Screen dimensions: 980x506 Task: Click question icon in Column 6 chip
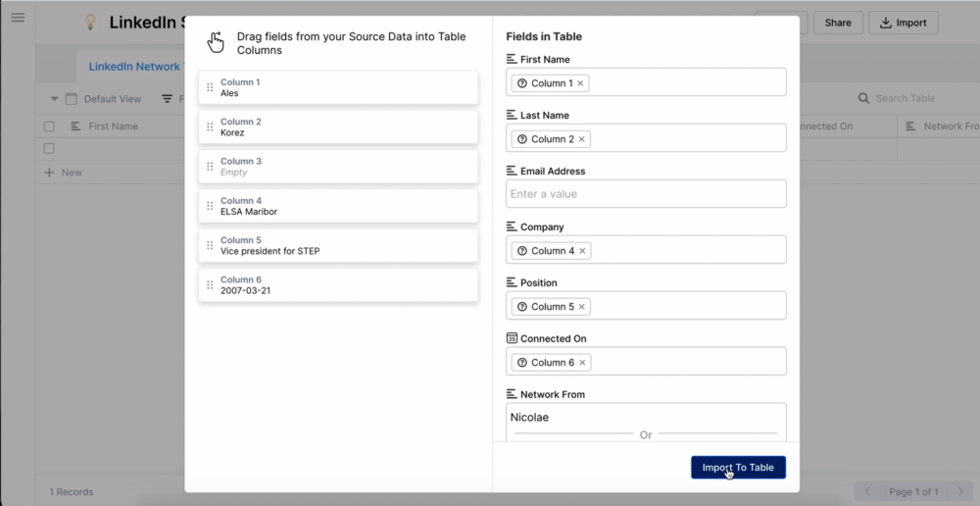(522, 362)
